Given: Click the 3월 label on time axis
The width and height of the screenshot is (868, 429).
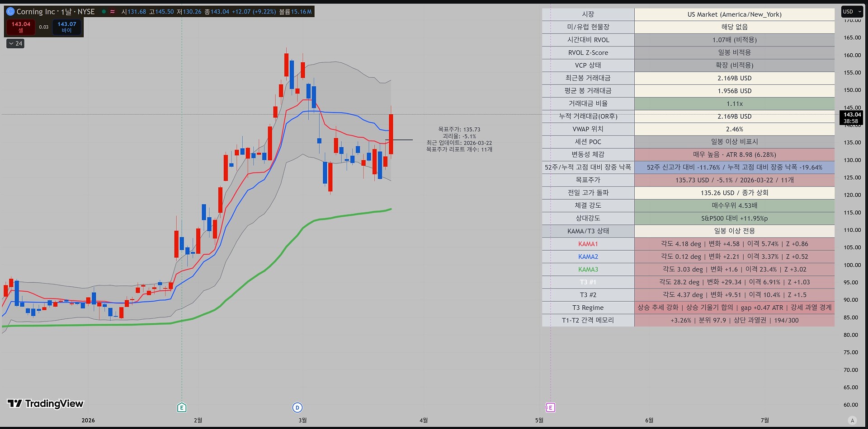Looking at the screenshot, I should coord(302,420).
